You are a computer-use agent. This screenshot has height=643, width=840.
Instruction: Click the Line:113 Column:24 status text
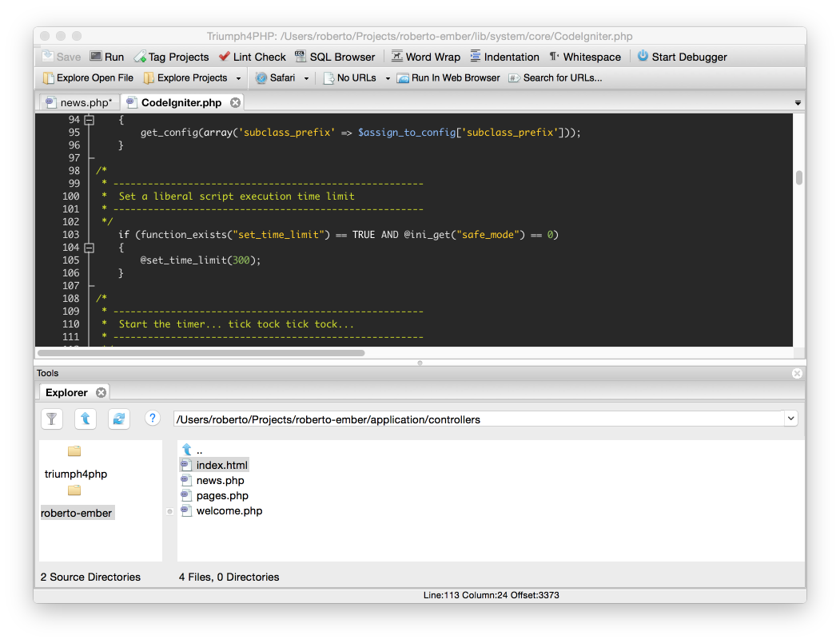(492, 595)
